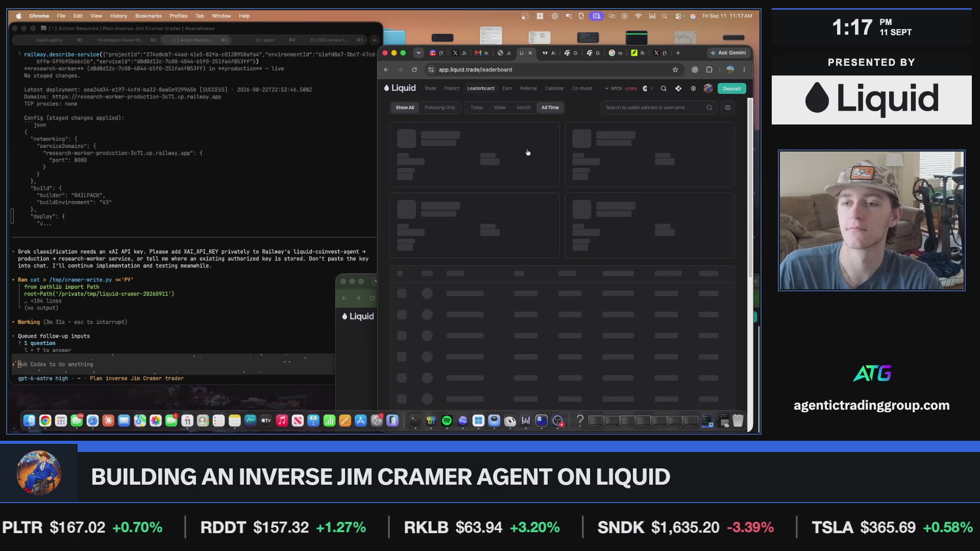Image resolution: width=980 pixels, height=551 pixels.
Task: Open a new Chrome tab with plus
Action: point(678,53)
